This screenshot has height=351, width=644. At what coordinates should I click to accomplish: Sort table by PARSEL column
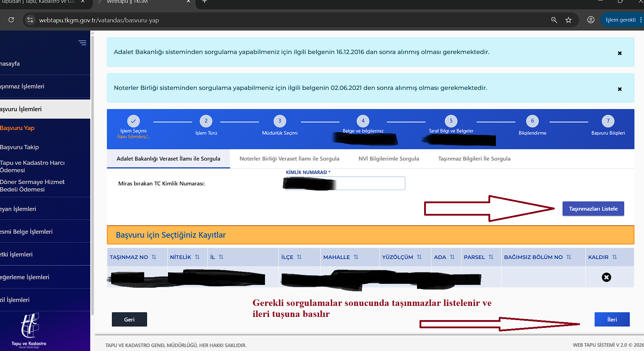[x=491, y=257]
